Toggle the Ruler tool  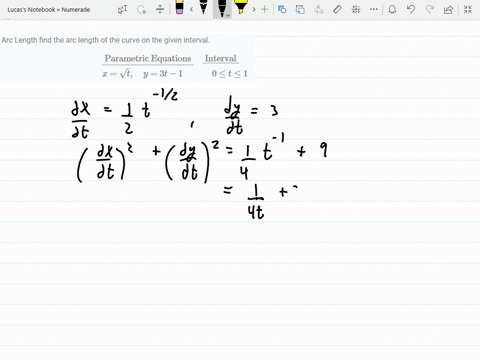click(x=337, y=9)
